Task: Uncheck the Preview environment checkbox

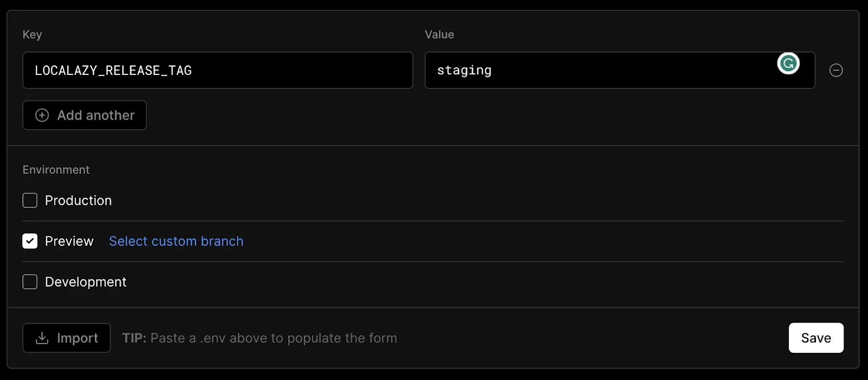Action: (30, 241)
